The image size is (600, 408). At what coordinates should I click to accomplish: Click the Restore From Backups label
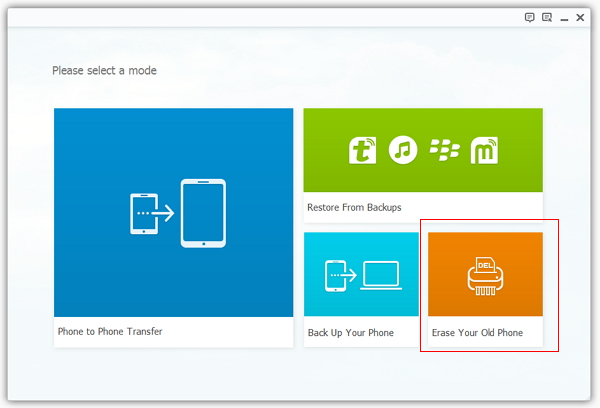[x=354, y=207]
